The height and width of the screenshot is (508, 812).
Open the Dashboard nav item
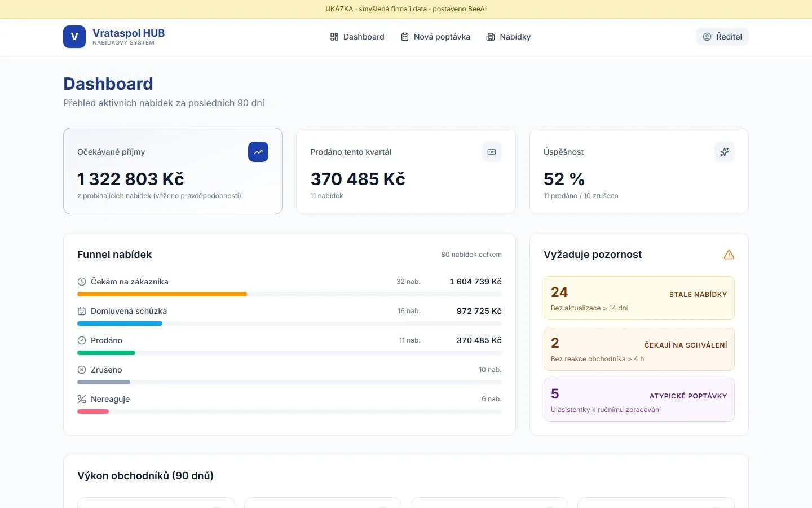(x=357, y=37)
